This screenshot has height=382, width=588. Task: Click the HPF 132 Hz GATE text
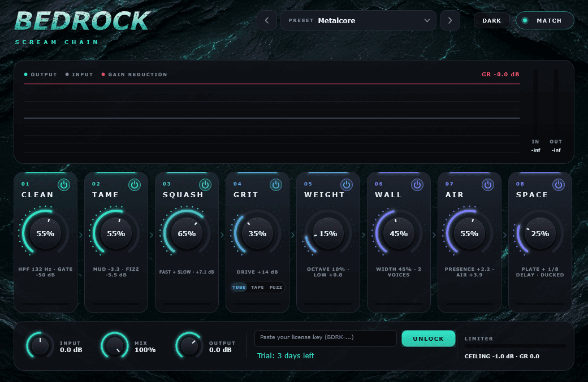click(45, 272)
